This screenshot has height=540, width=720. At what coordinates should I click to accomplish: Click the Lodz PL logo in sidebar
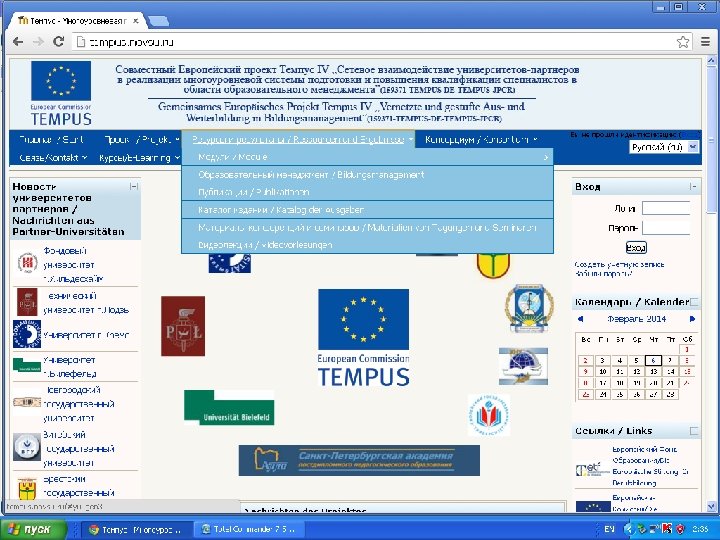pyautogui.click(x=27, y=302)
